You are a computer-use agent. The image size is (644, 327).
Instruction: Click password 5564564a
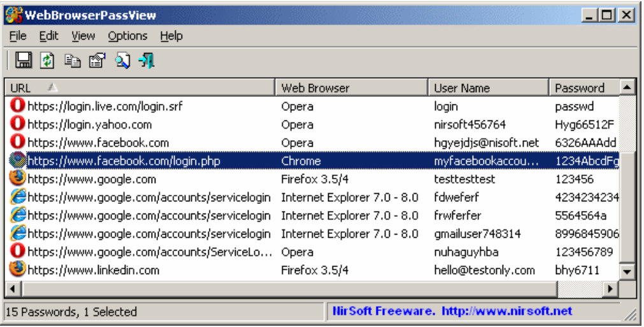pyautogui.click(x=581, y=215)
